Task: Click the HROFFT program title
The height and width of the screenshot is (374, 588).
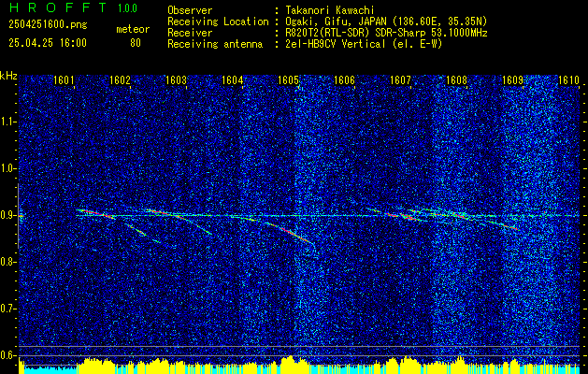Action: [57, 7]
